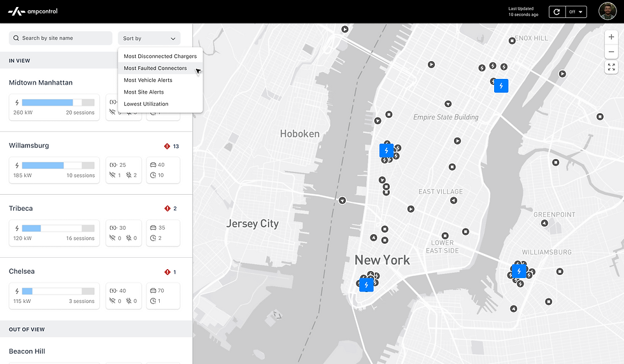The image size is (624, 364).
Task: Click Willamsburg faulted connectors icon showing 2
Action: (x=129, y=175)
